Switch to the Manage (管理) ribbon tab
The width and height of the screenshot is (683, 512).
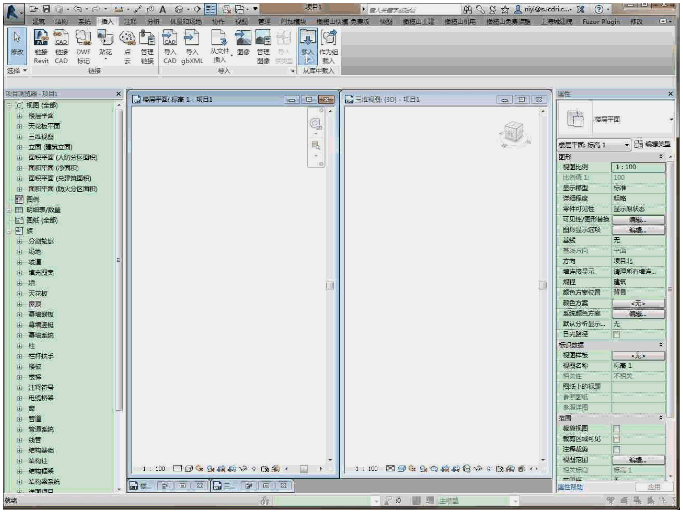264,21
